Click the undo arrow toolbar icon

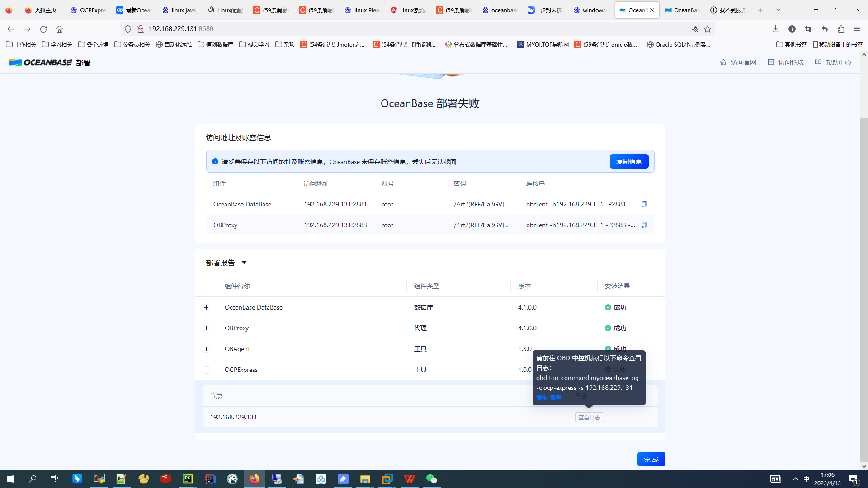coord(825,29)
